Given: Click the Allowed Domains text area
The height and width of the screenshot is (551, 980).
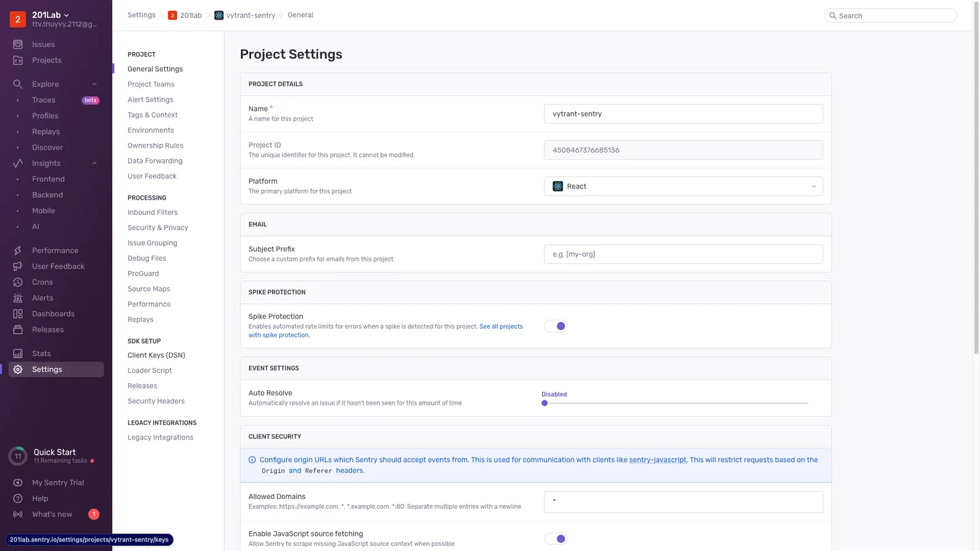Looking at the screenshot, I should pyautogui.click(x=684, y=502).
